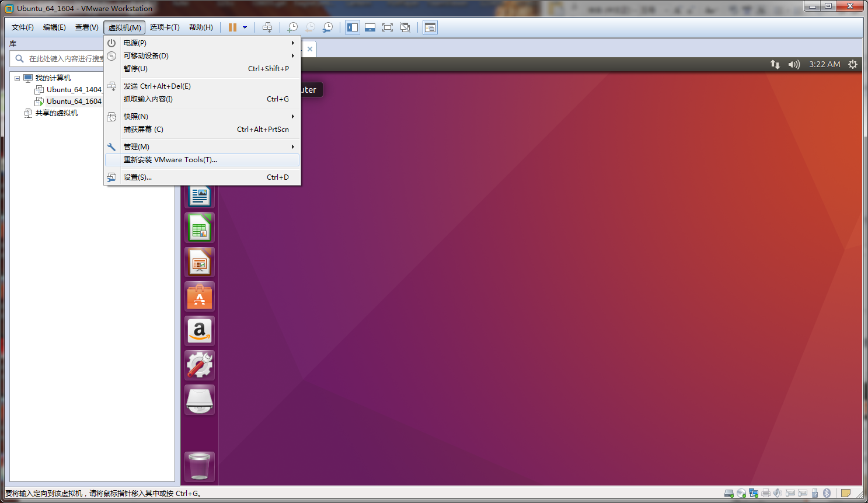
Task: Open the snapshot manager toolbar icon
Action: pos(327,27)
